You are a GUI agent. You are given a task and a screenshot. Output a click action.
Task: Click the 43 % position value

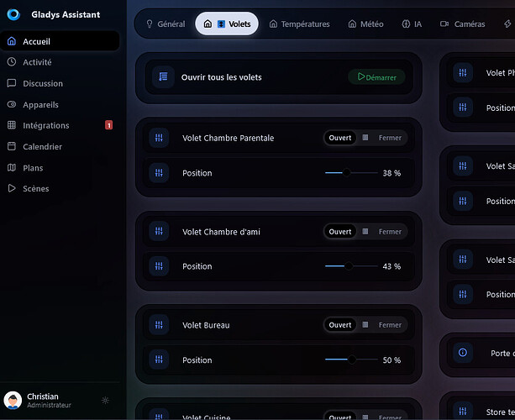click(x=392, y=266)
